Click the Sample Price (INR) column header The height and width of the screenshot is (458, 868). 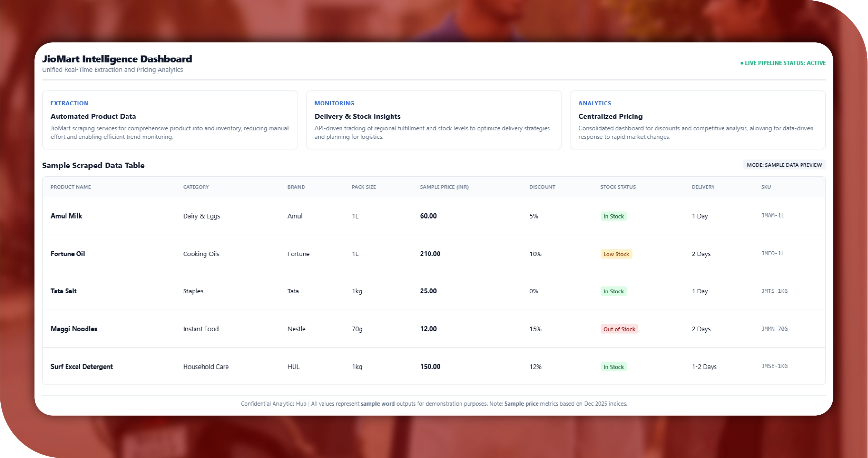click(444, 187)
